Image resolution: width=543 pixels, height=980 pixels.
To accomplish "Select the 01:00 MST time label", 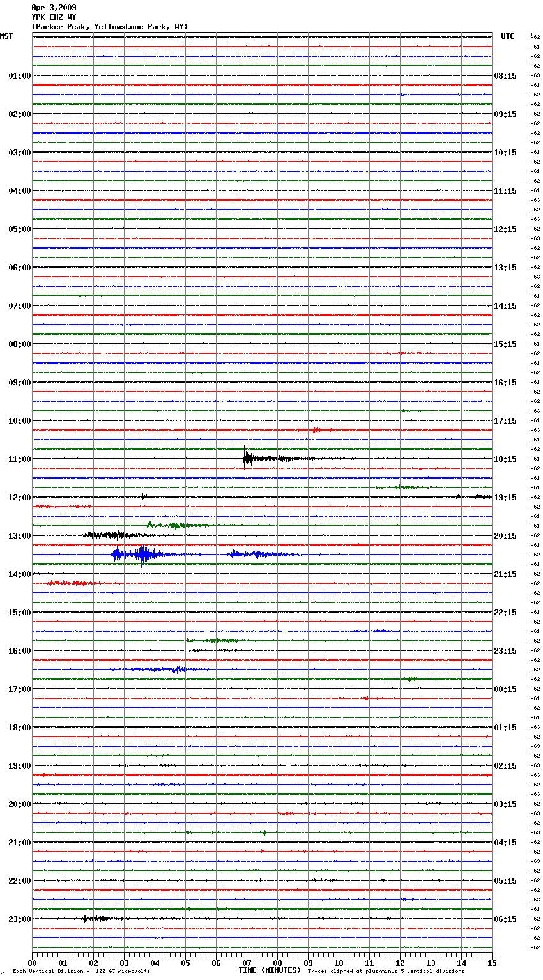I will pyautogui.click(x=20, y=76).
